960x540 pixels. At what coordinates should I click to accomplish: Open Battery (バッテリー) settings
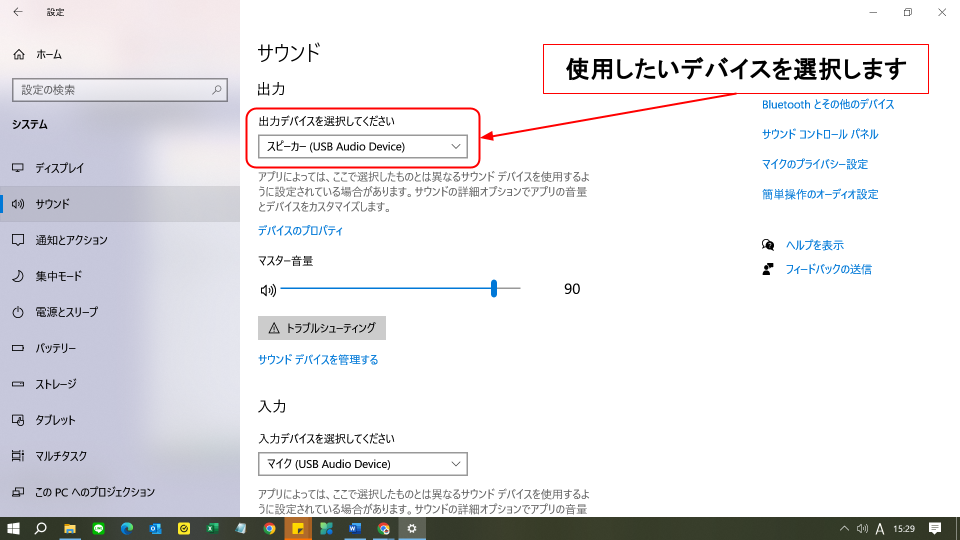pos(55,348)
